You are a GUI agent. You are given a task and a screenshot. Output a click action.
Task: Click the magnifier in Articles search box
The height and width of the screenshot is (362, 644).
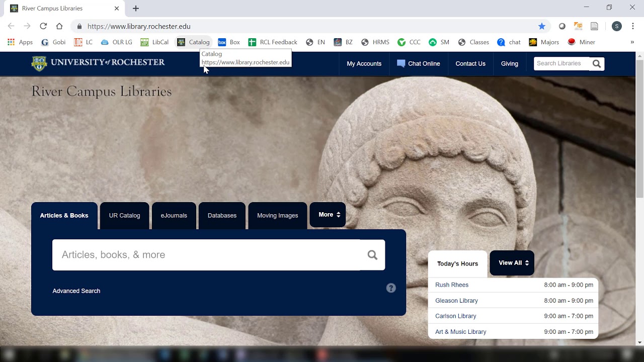pos(372,255)
